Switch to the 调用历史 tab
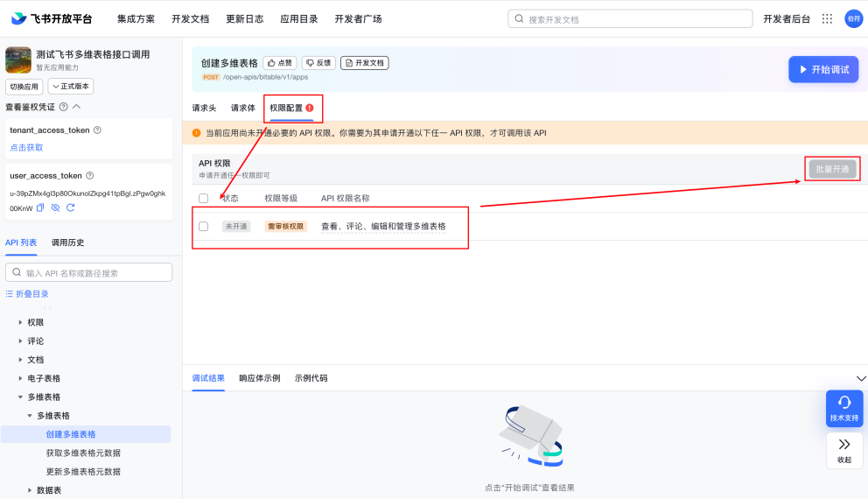 67,242
